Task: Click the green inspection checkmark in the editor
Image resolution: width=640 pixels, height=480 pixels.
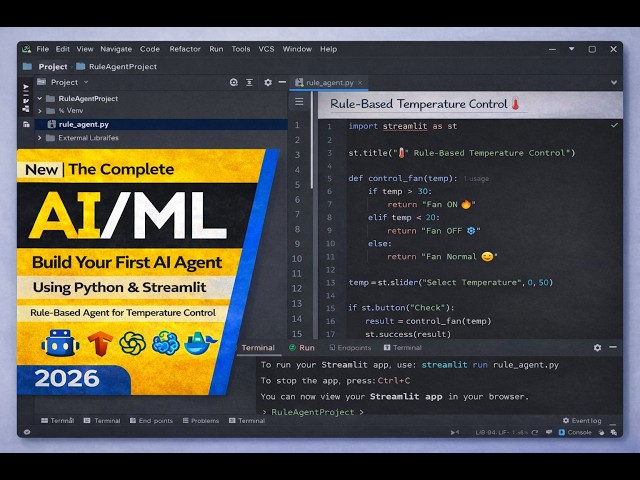Action: 614,125
